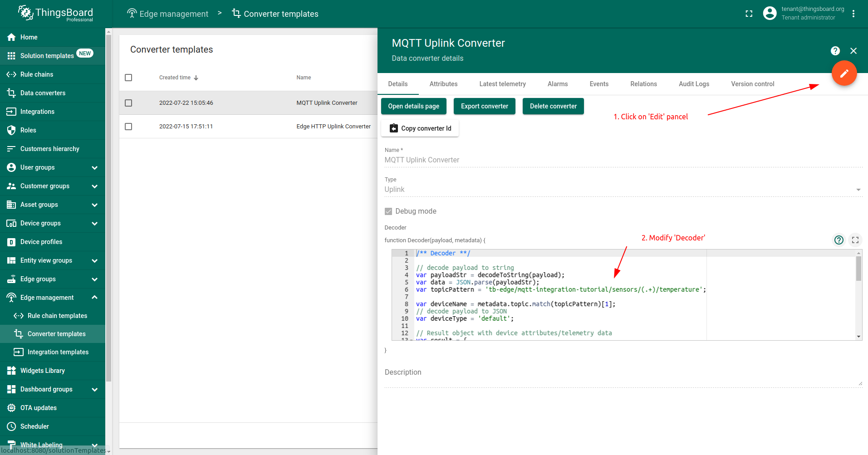Open the Type dropdown showing Uplink
868x455 pixels.
[623, 190]
